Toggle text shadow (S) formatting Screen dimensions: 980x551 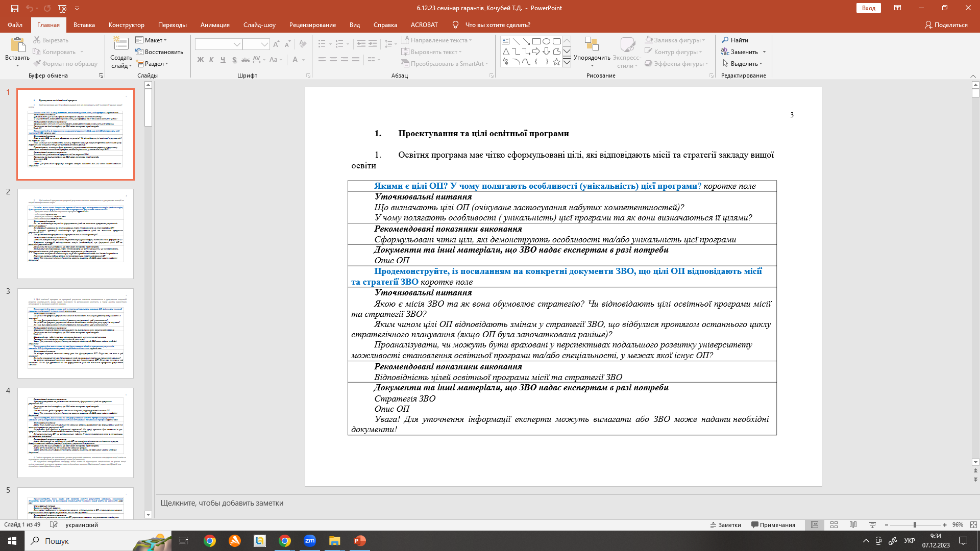(234, 60)
